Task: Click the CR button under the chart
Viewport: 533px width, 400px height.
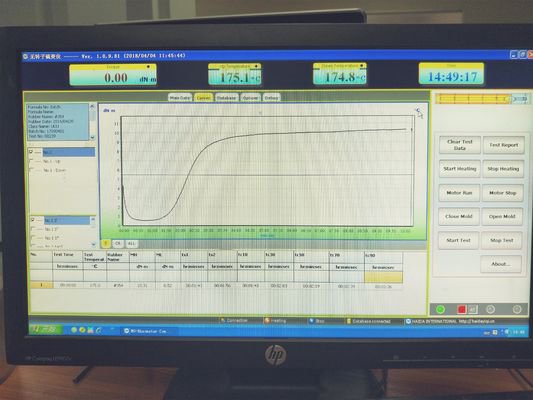Action: coord(118,243)
